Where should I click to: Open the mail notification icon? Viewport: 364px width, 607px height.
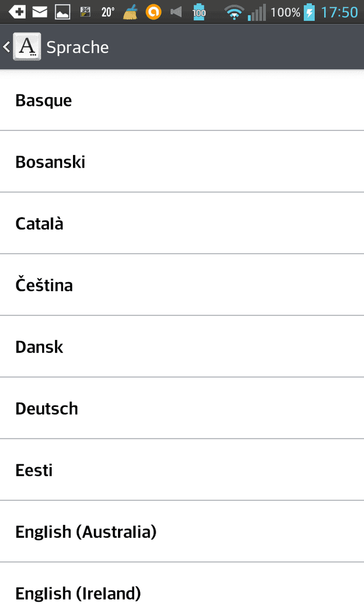pyautogui.click(x=39, y=12)
